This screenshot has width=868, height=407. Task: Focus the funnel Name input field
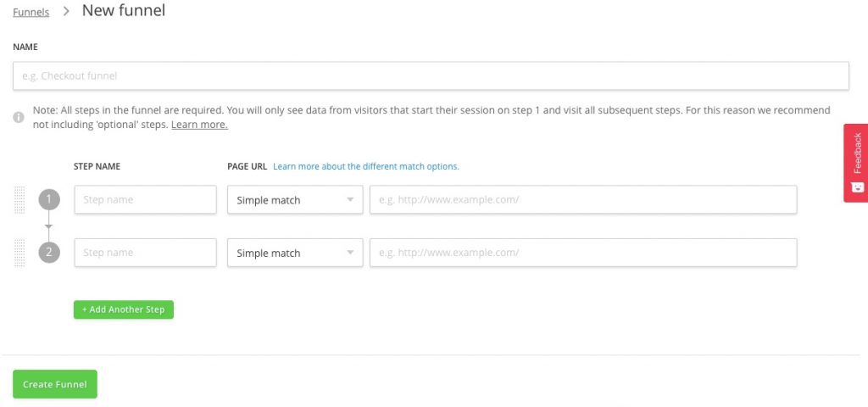tap(431, 75)
